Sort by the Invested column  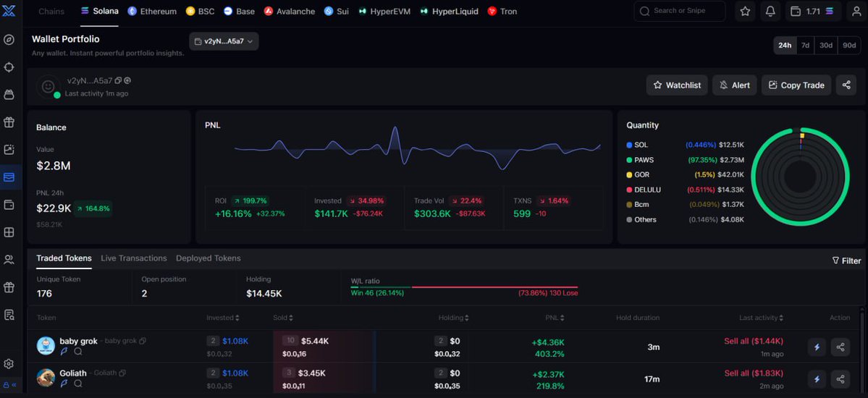point(223,318)
